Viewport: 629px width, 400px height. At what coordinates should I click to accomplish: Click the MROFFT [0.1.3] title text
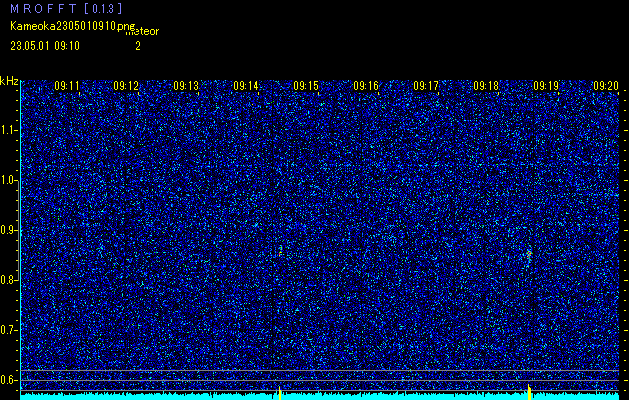click(x=66, y=9)
